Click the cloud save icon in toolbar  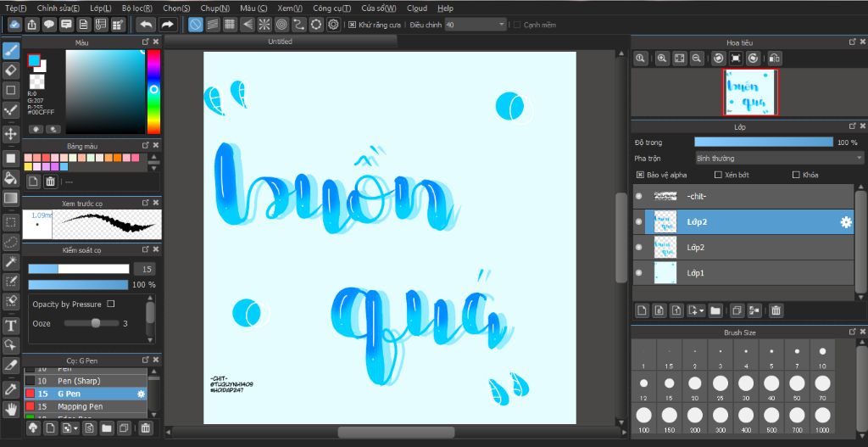pos(15,25)
